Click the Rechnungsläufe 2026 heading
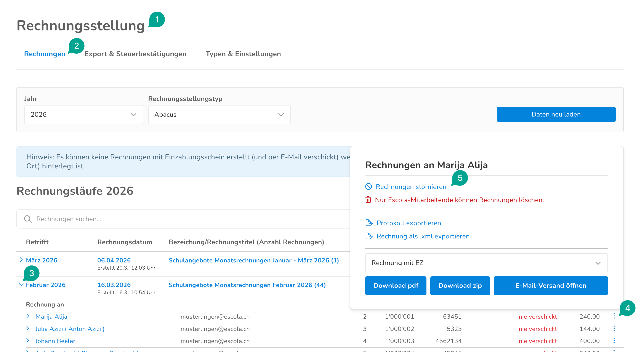 click(x=75, y=191)
